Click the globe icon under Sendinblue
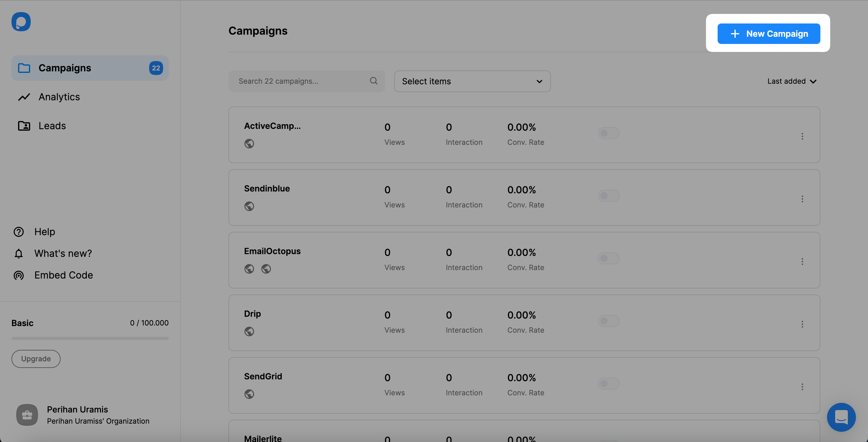Image resolution: width=868 pixels, height=442 pixels. click(249, 206)
